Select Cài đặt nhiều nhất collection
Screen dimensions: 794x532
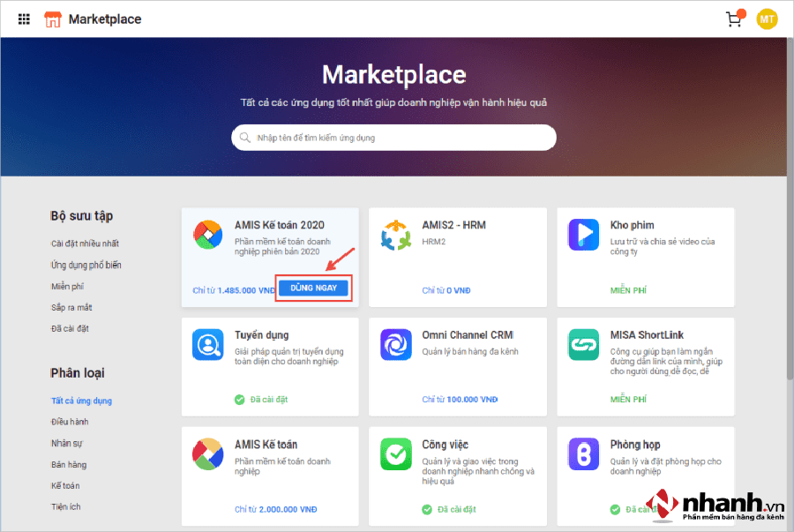tap(85, 244)
